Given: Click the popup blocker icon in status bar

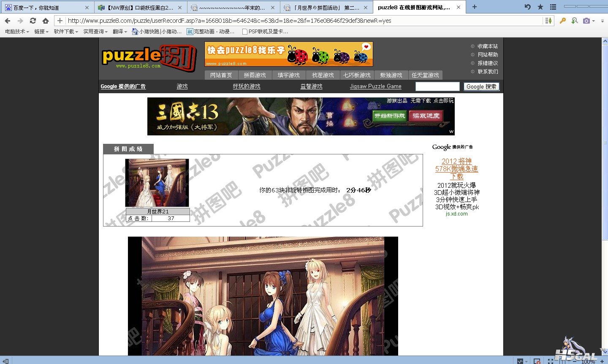Looking at the screenshot, I should (537, 361).
